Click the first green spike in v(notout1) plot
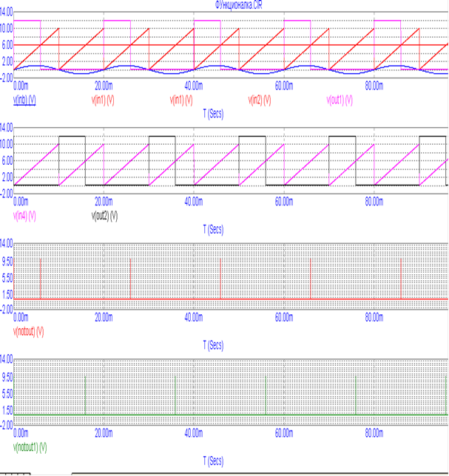 pyautogui.click(x=86, y=395)
